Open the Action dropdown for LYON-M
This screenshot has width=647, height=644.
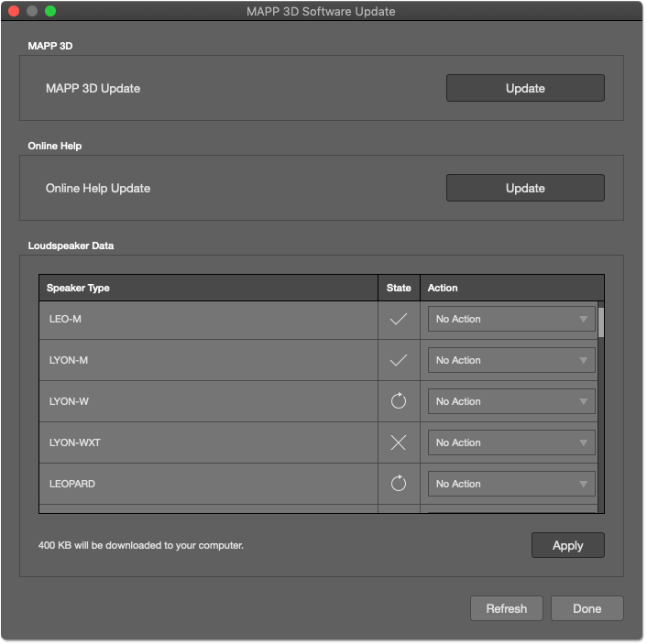(x=511, y=360)
